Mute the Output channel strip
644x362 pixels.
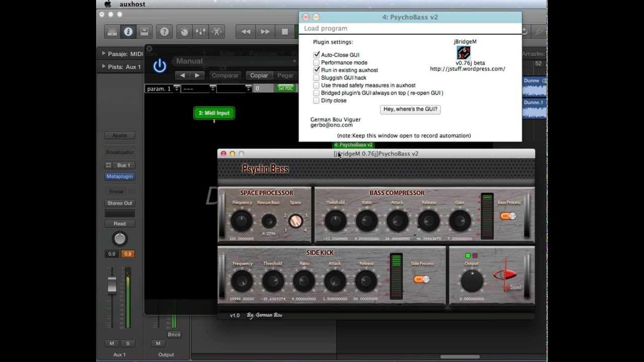coord(158,343)
